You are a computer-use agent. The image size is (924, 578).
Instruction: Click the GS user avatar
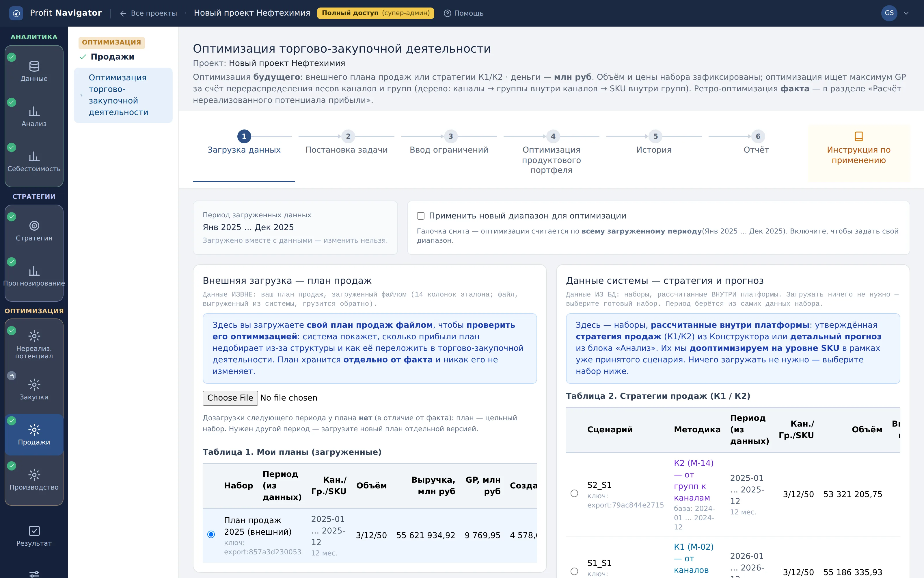pyautogui.click(x=889, y=13)
